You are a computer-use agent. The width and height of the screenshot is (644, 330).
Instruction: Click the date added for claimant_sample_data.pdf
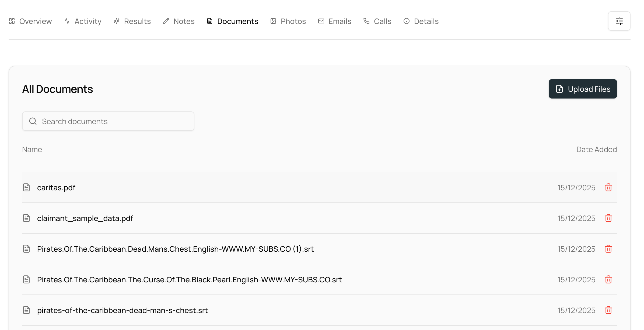coord(576,218)
